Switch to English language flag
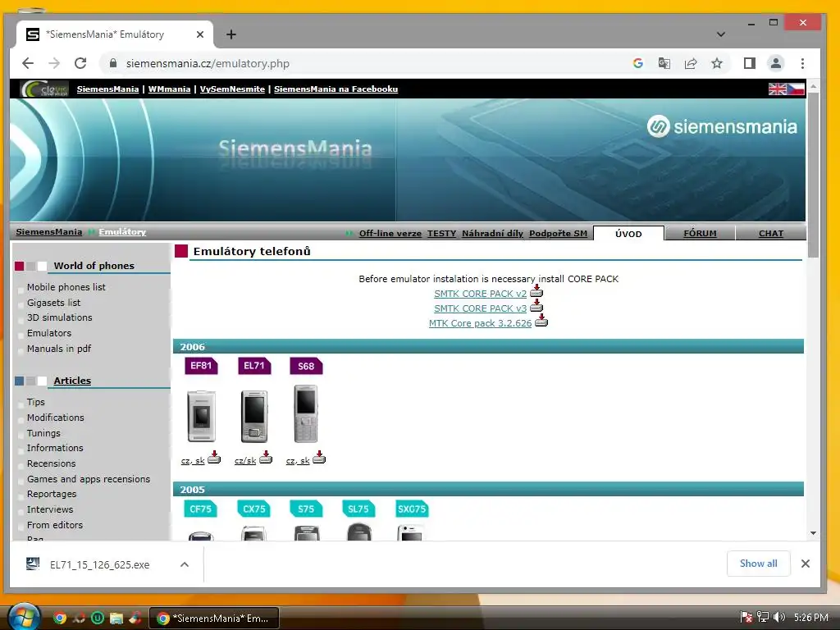This screenshot has height=630, width=840. point(778,89)
